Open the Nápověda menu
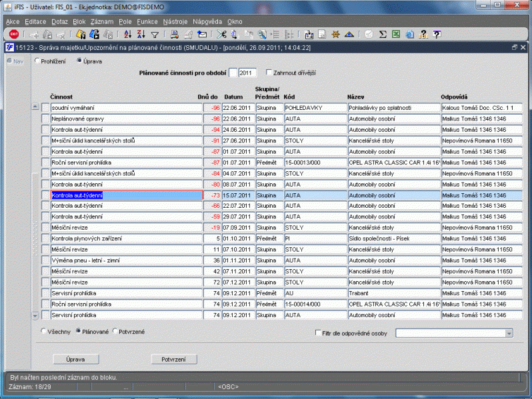This screenshot has height=399, width=532. [207, 22]
